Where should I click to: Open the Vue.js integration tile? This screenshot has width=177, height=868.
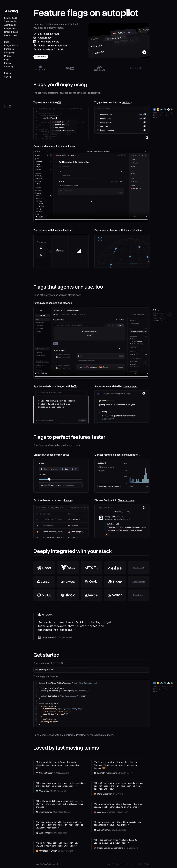pyautogui.click(x=68, y=568)
